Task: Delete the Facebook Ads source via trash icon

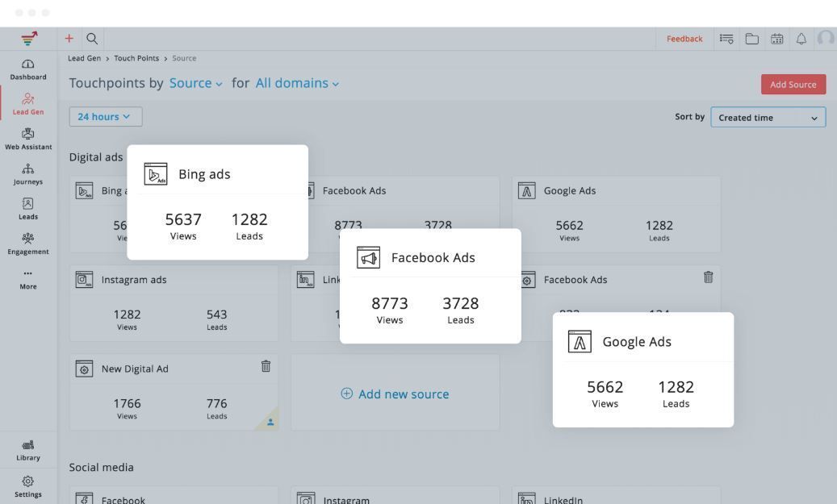Action: point(708,277)
